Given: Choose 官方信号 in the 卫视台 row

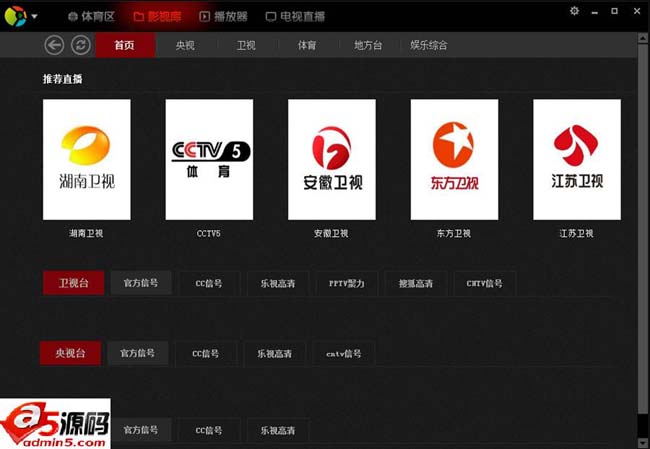Looking at the screenshot, I should click(x=141, y=283).
